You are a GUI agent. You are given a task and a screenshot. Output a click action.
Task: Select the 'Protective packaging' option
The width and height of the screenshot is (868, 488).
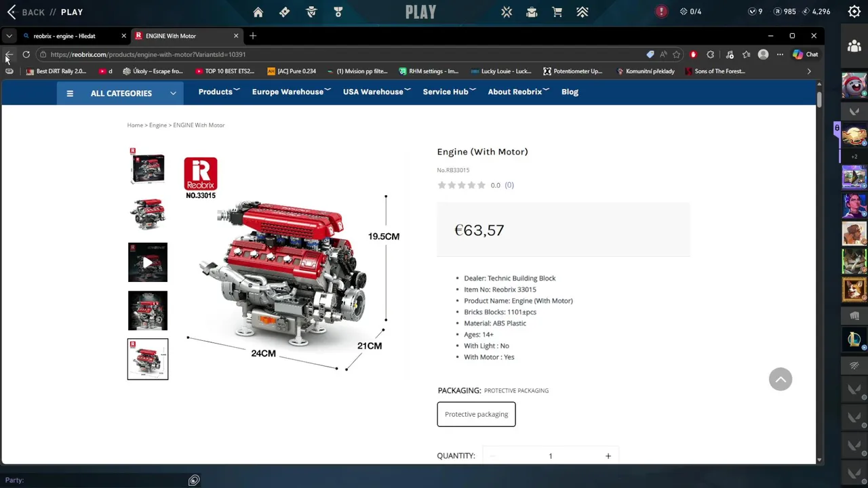[476, 414]
